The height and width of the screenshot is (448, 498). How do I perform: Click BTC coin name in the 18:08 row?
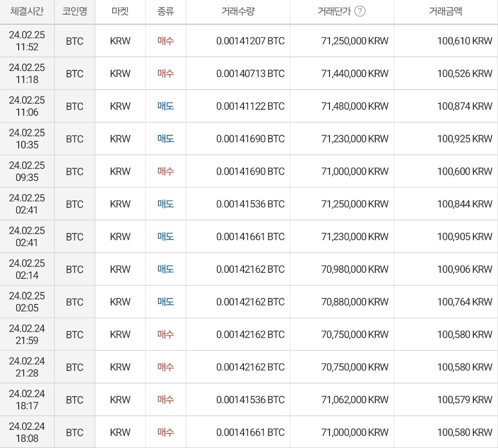[x=74, y=433]
